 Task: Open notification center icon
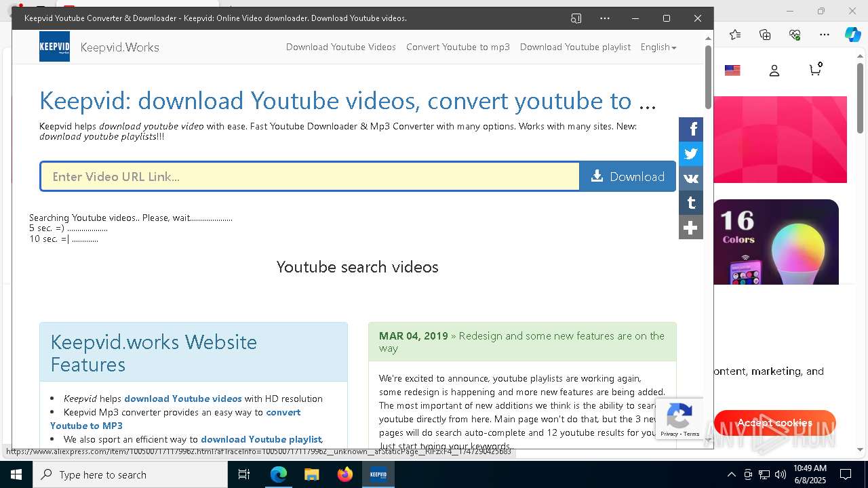[x=846, y=474]
